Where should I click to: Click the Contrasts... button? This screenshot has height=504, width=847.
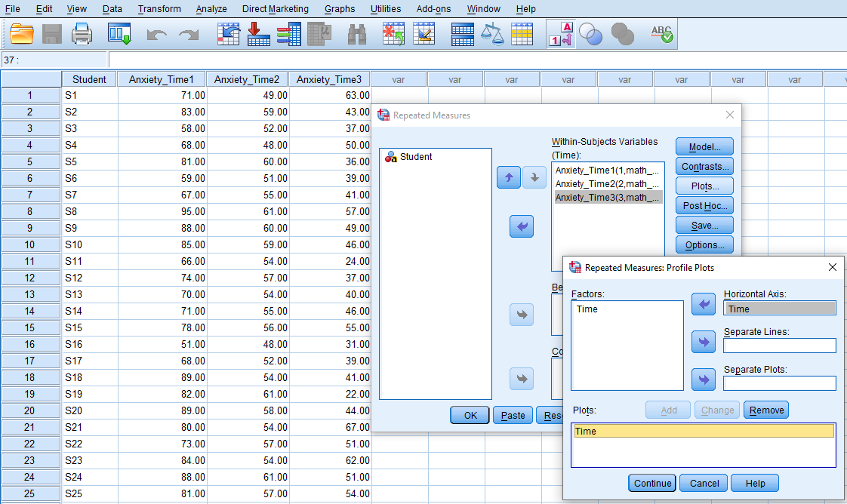click(x=704, y=167)
